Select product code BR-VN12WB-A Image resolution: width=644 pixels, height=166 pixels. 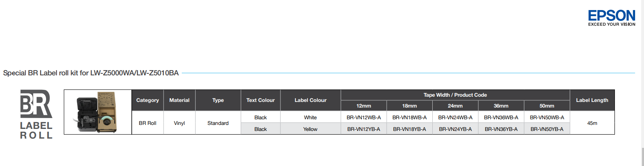[x=364, y=118]
